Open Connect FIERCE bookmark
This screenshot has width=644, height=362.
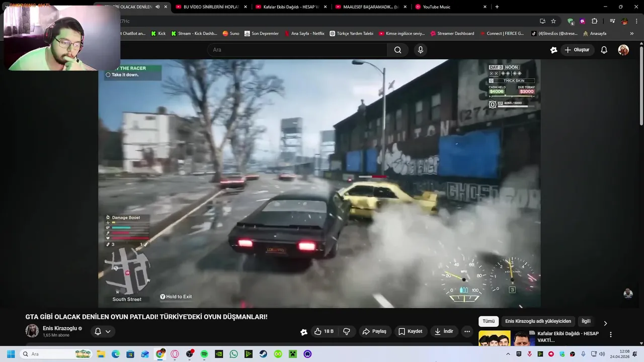pyautogui.click(x=503, y=34)
